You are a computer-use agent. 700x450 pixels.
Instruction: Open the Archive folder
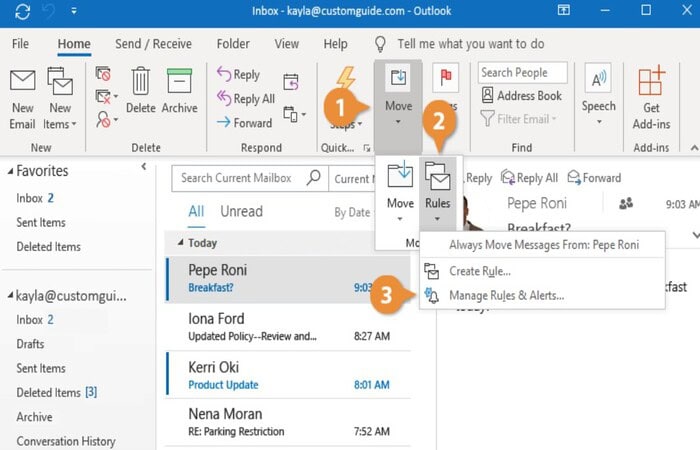point(34,417)
